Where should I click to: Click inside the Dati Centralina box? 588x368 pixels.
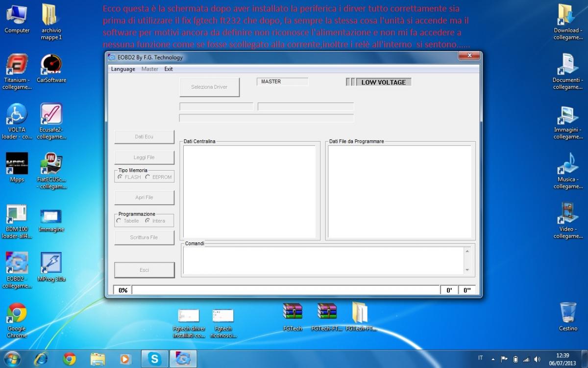coord(249,191)
